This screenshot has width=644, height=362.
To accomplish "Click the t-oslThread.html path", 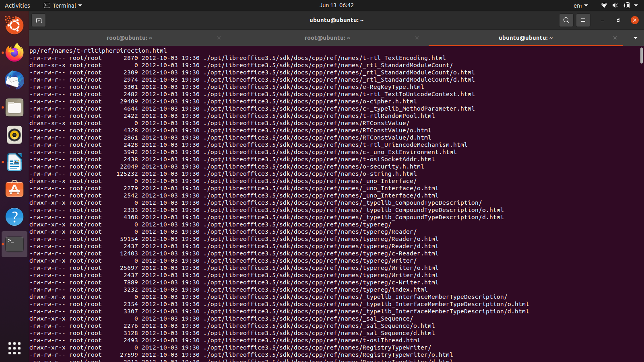I will 312,340.
